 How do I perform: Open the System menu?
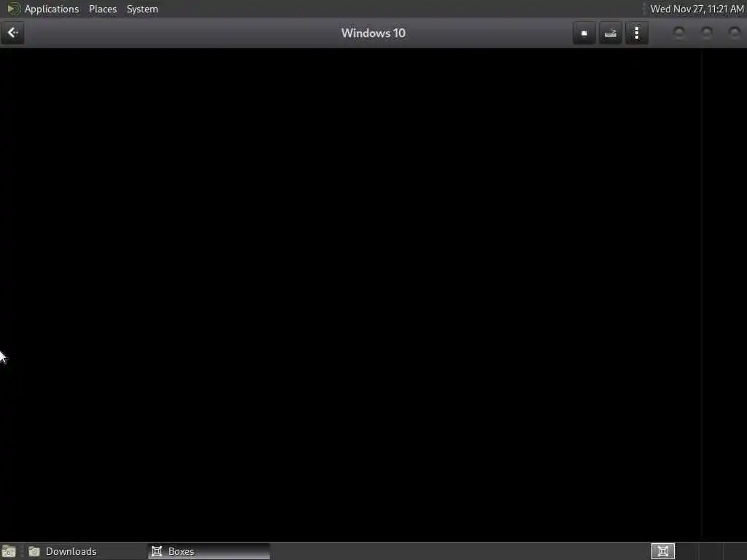click(142, 9)
